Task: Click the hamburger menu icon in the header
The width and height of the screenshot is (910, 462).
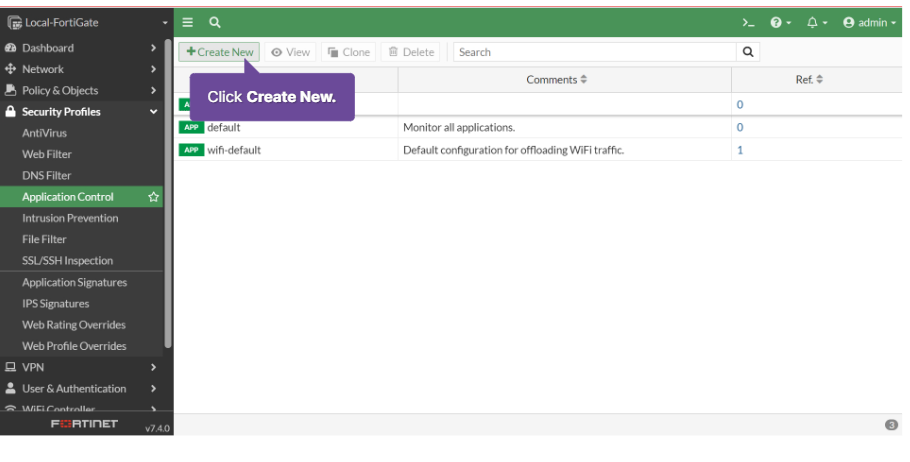Action: click(x=187, y=22)
